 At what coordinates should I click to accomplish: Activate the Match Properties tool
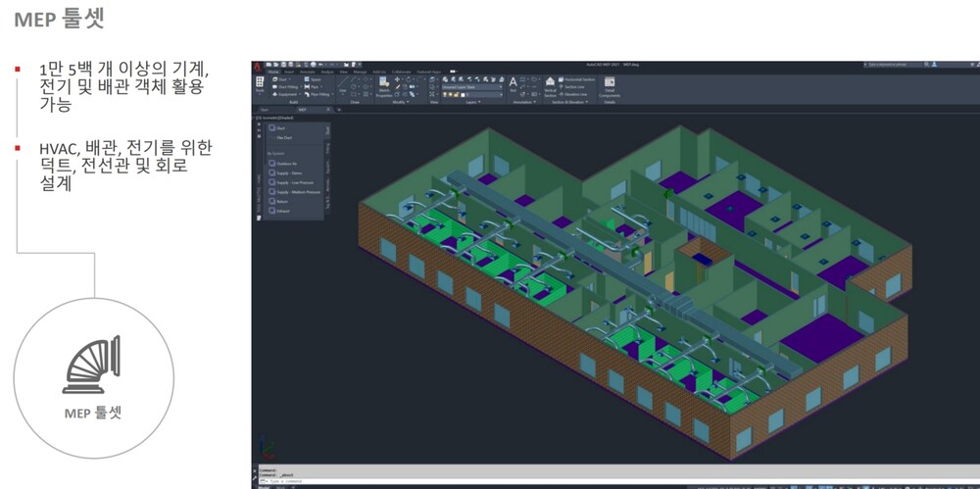[384, 85]
